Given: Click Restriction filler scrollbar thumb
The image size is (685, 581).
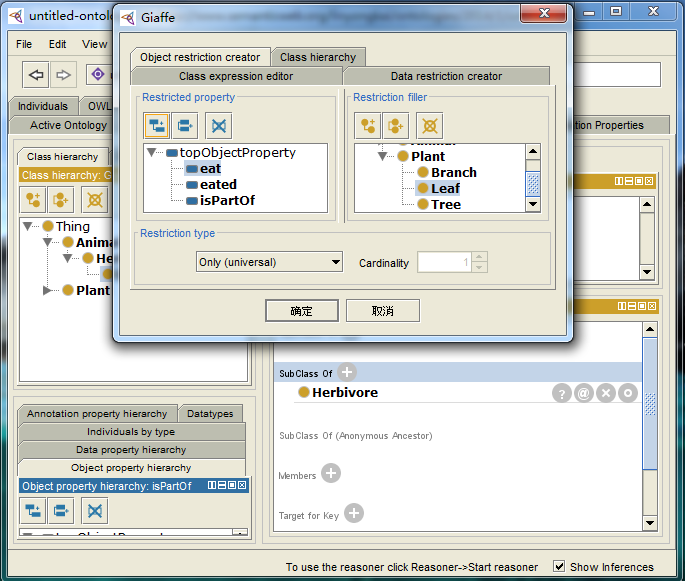Looking at the screenshot, I should point(533,184).
